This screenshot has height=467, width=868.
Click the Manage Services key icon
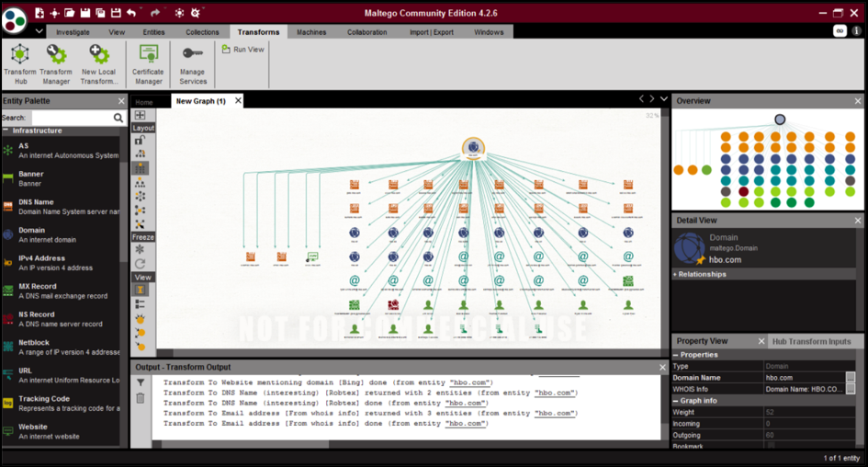[193, 57]
